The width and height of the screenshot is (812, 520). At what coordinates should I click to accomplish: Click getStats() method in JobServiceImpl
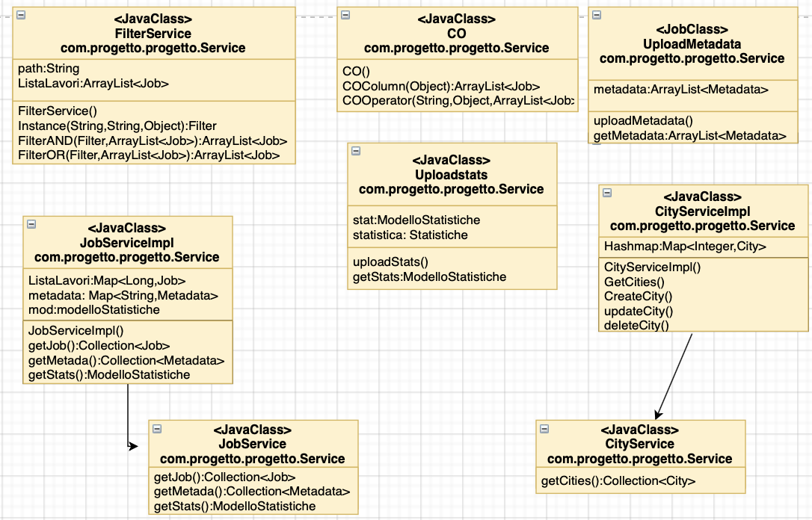click(x=108, y=374)
